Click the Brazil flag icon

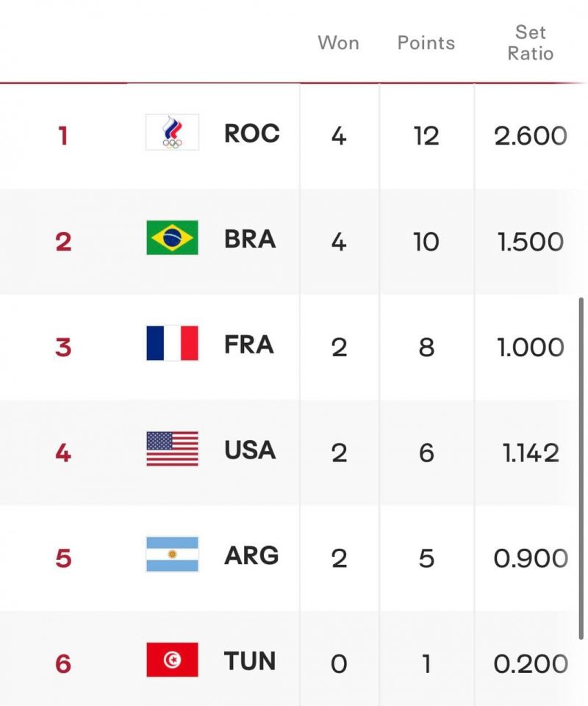172,239
